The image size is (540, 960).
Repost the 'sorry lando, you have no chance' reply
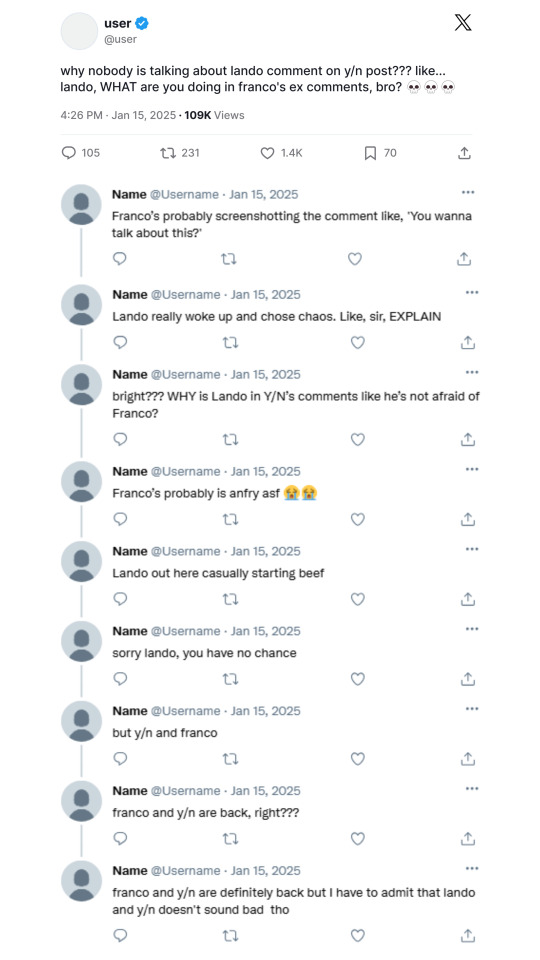pyautogui.click(x=230, y=679)
